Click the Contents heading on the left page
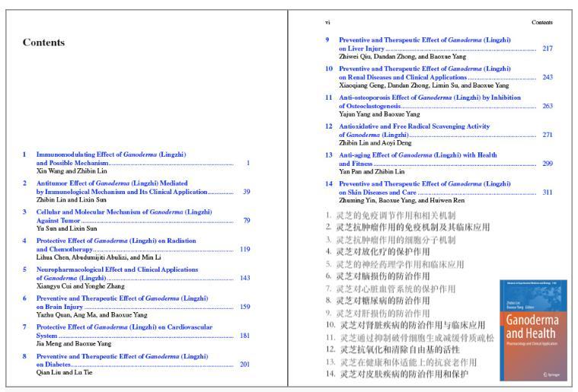The width and height of the screenshot is (578, 392). [43, 43]
